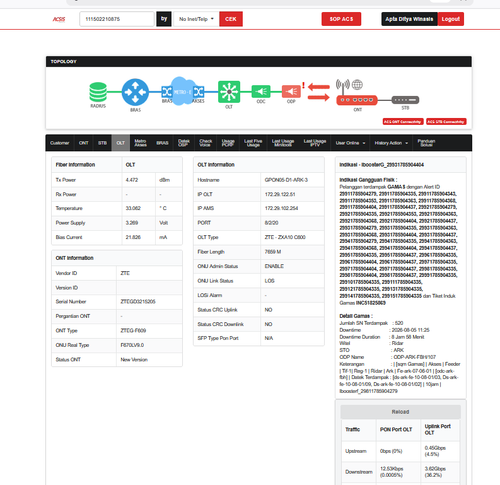500x485 pixels.
Task: Click the Metro BRAS switch icon
Action: pyautogui.click(x=167, y=92)
